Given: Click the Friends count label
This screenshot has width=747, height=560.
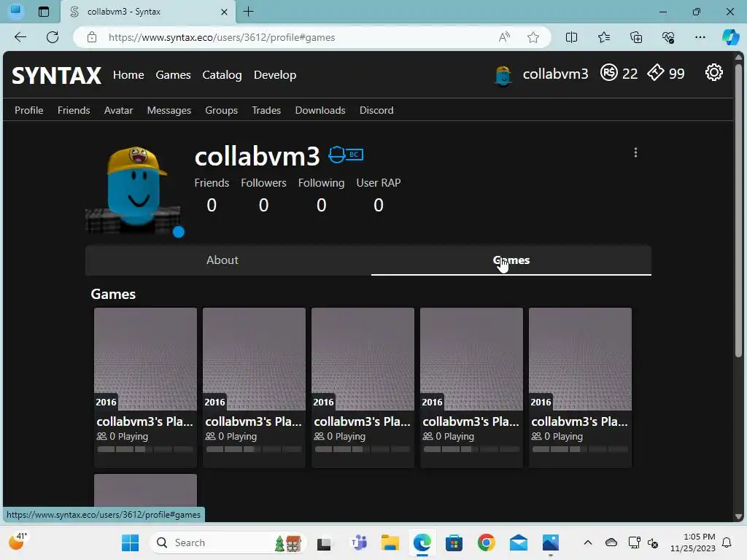Looking at the screenshot, I should tap(212, 183).
